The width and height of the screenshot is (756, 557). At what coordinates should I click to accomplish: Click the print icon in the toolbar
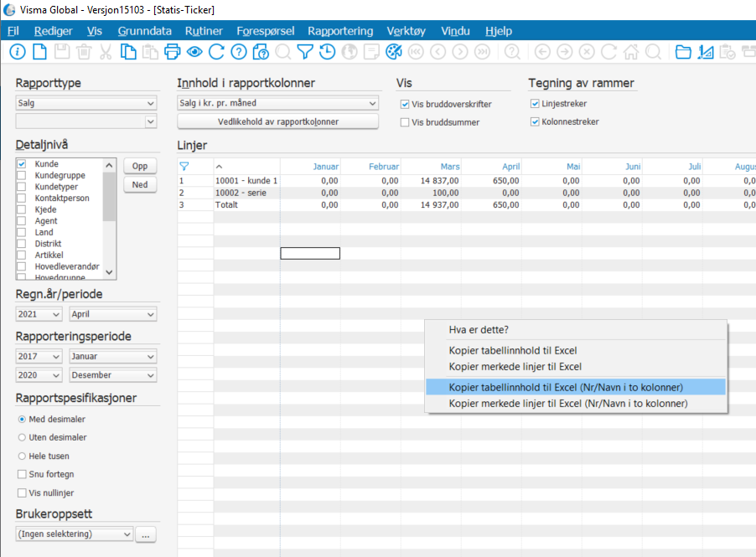[x=172, y=52]
